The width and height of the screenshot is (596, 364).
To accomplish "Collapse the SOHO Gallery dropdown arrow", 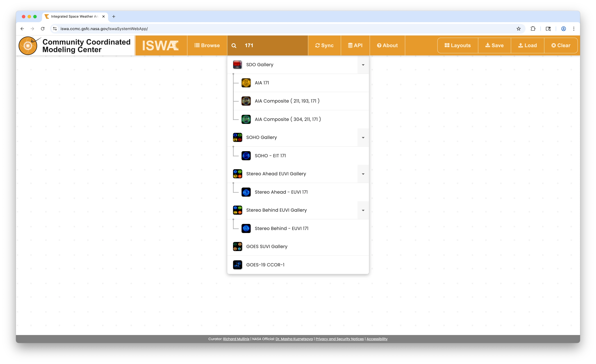I will (363, 138).
